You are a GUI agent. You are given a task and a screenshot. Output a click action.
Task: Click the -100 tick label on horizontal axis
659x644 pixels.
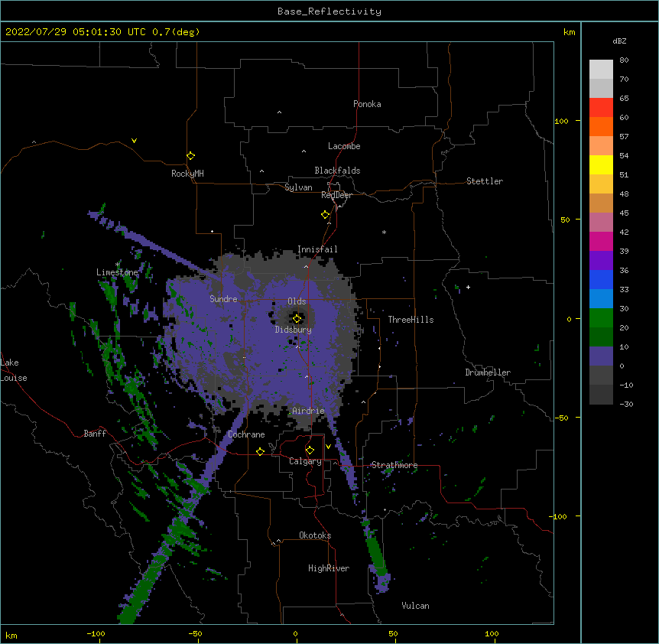96,633
